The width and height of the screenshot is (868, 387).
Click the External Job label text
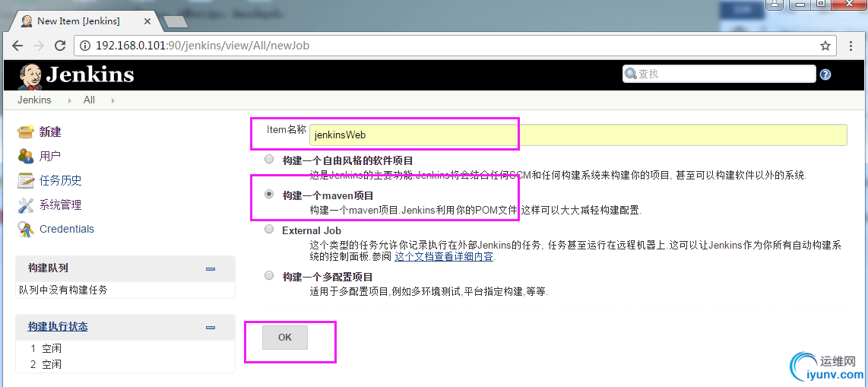click(311, 230)
